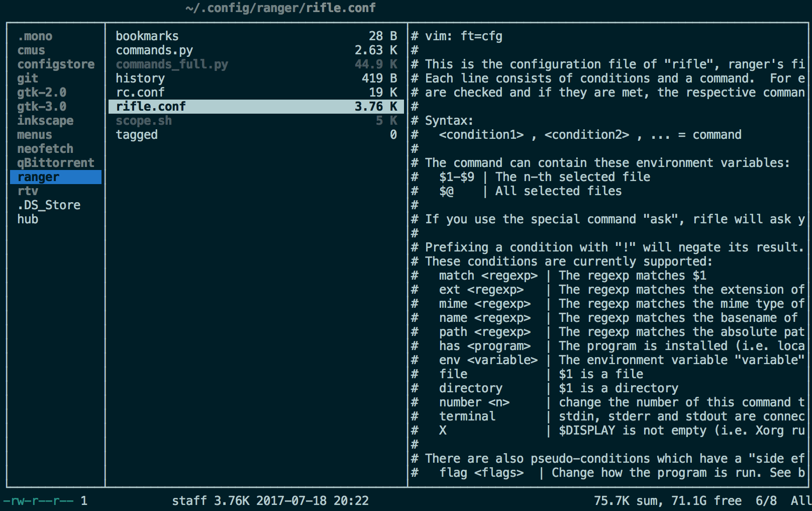Screen dimensions: 812x511
Task: Select the gtk-3.0 folder
Action: coord(42,107)
